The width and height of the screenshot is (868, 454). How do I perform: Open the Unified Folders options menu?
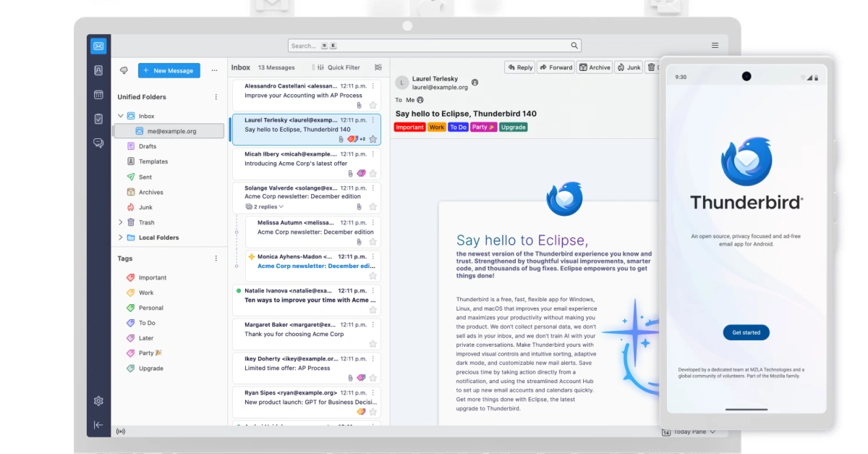tap(216, 97)
